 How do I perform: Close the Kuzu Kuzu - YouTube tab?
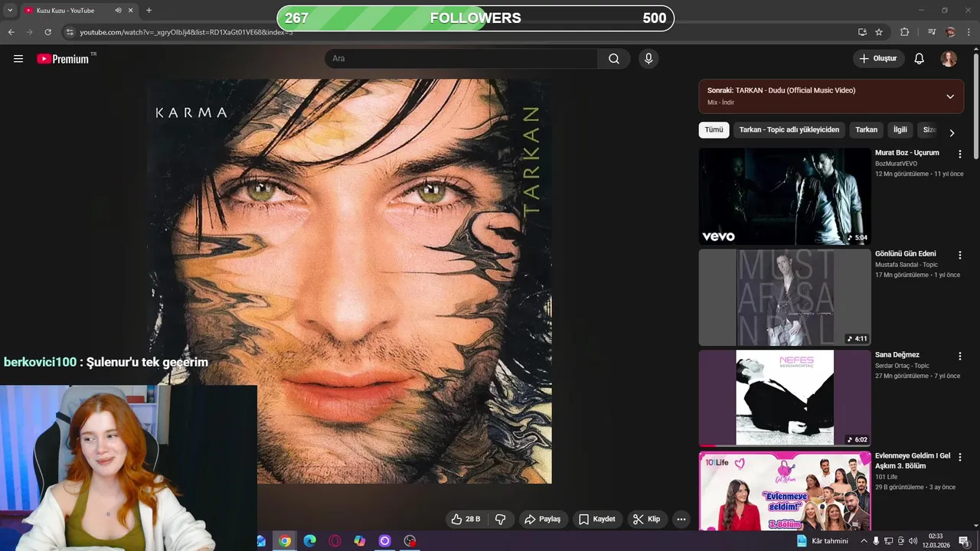click(x=131, y=11)
